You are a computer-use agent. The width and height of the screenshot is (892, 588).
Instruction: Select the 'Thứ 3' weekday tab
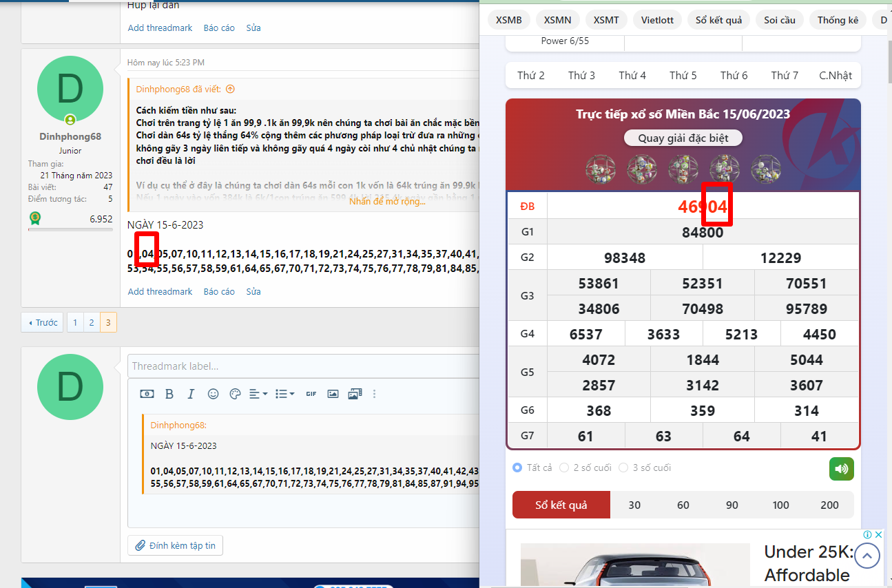click(x=582, y=76)
